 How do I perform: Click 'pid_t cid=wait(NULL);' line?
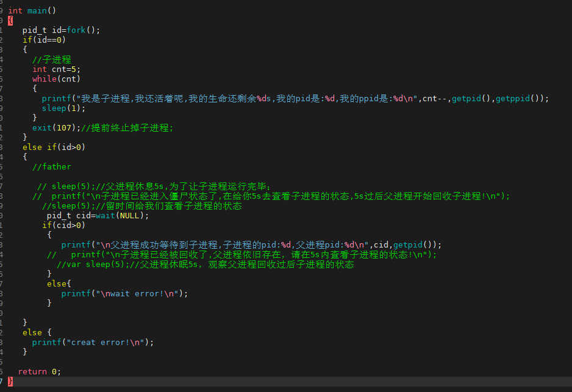point(98,216)
